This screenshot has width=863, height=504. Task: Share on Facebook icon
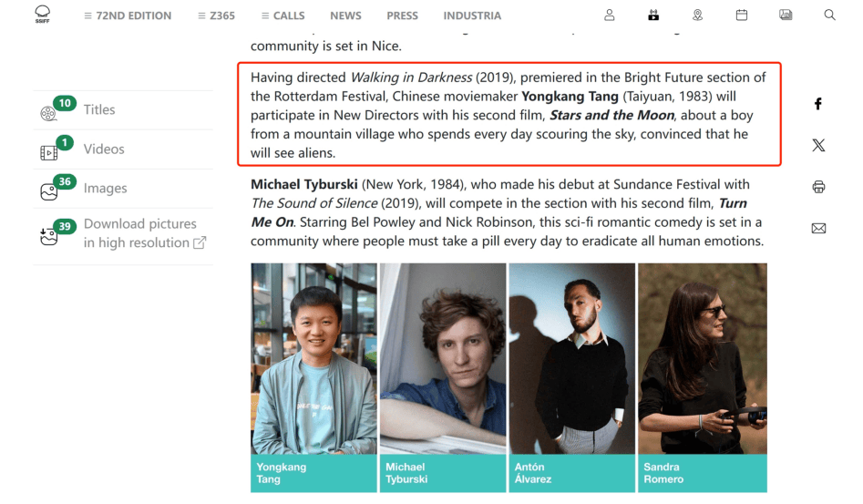tap(818, 103)
